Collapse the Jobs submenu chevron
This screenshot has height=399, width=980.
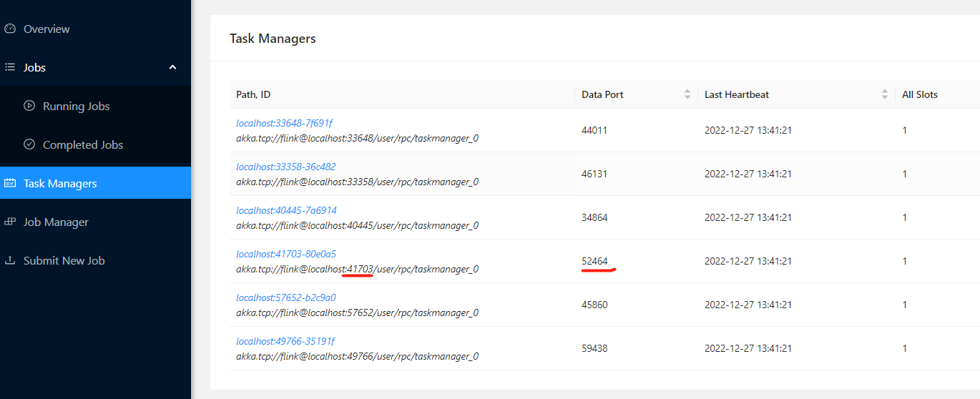coord(172,67)
